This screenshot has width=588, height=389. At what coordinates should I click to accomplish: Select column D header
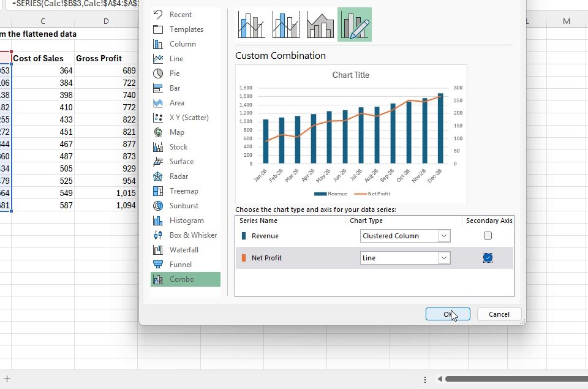106,21
